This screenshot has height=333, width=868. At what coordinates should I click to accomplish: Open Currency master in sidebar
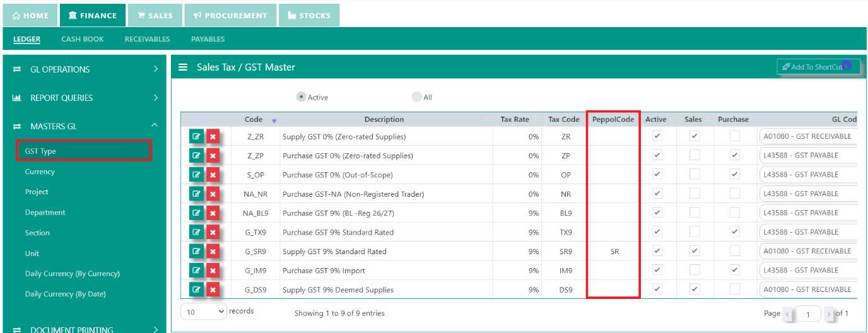(40, 172)
